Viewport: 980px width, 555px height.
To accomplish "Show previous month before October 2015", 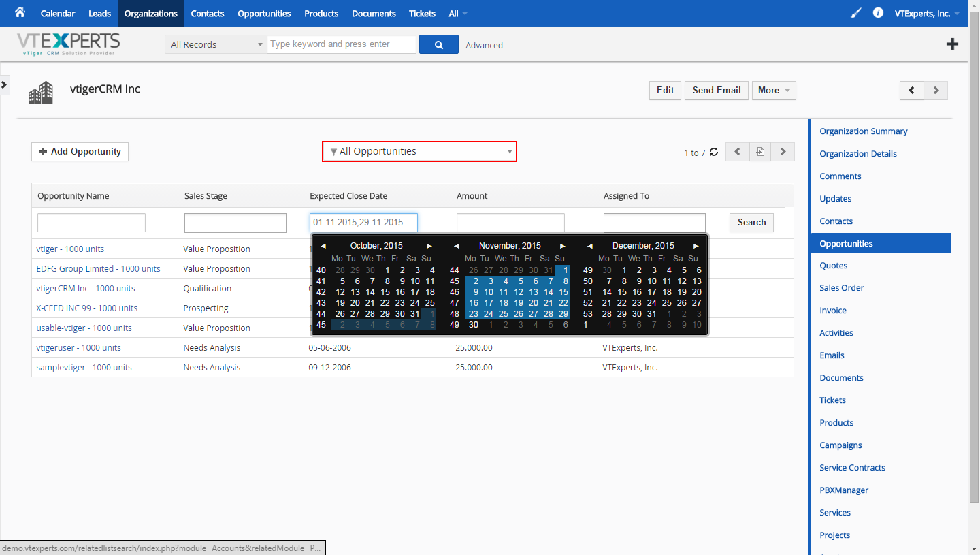I will (x=323, y=246).
